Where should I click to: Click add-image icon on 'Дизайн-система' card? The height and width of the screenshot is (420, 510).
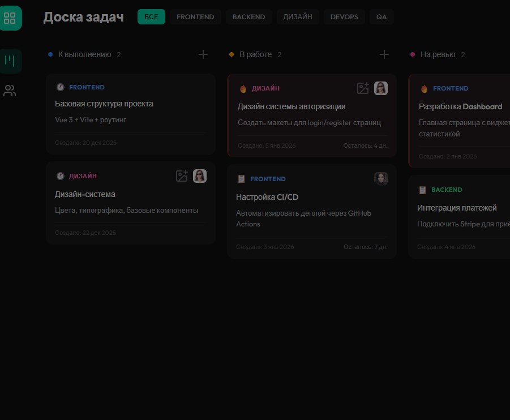coord(182,176)
